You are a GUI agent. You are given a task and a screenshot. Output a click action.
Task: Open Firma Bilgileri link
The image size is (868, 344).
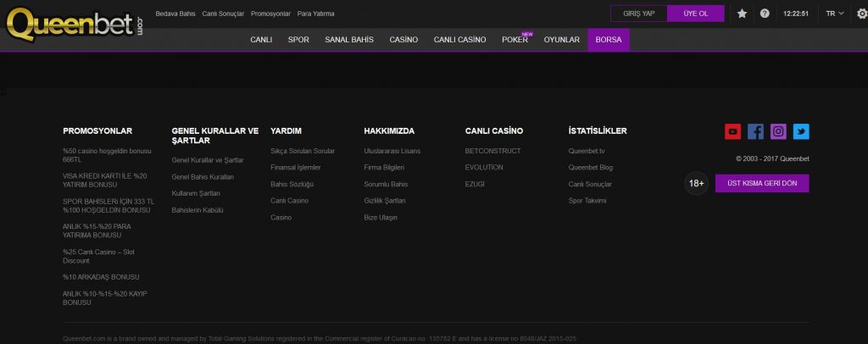tap(384, 167)
